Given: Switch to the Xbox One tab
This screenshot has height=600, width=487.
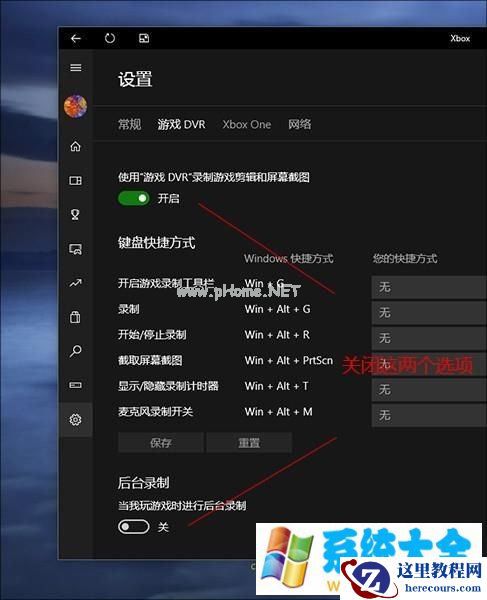Looking at the screenshot, I should (x=247, y=124).
